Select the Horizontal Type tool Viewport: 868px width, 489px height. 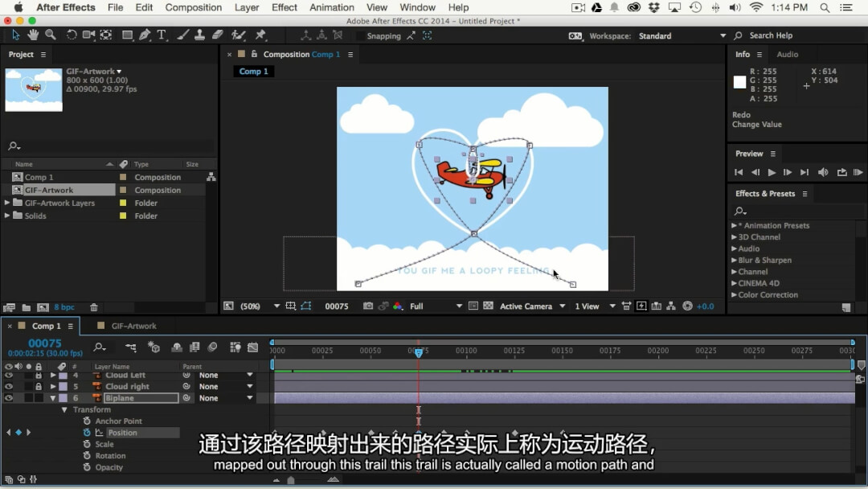pyautogui.click(x=162, y=35)
